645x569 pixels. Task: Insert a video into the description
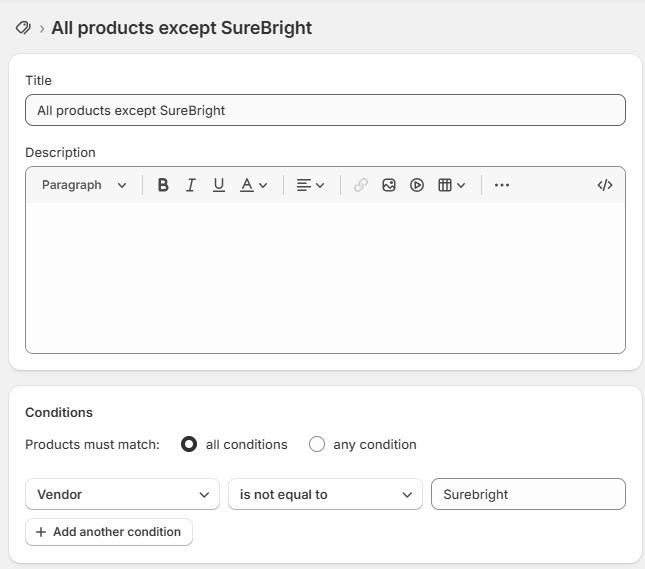point(417,185)
